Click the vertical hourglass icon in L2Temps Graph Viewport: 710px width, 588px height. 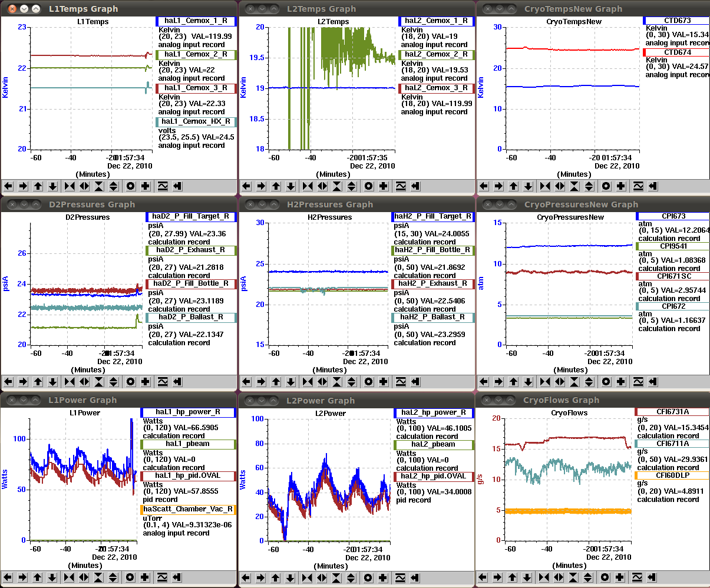337,186
